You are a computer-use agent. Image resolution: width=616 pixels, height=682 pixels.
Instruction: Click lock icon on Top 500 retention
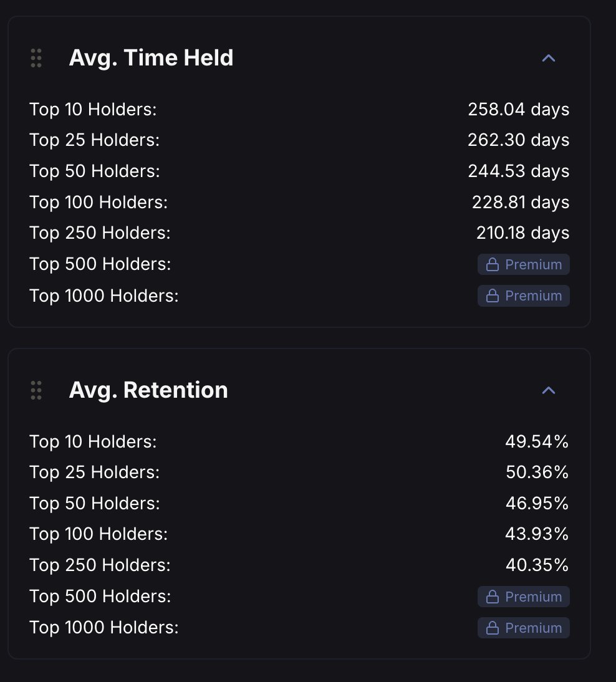[493, 597]
